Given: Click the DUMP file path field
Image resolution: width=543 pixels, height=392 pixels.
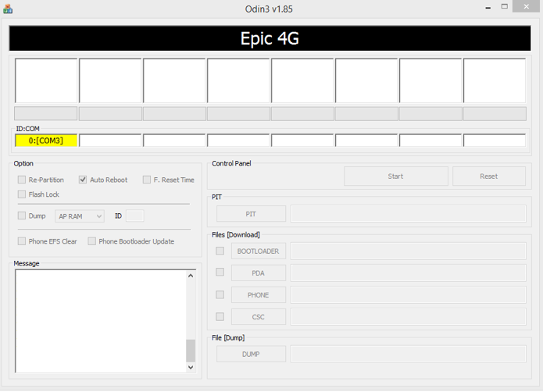Looking at the screenshot, I should coord(409,354).
